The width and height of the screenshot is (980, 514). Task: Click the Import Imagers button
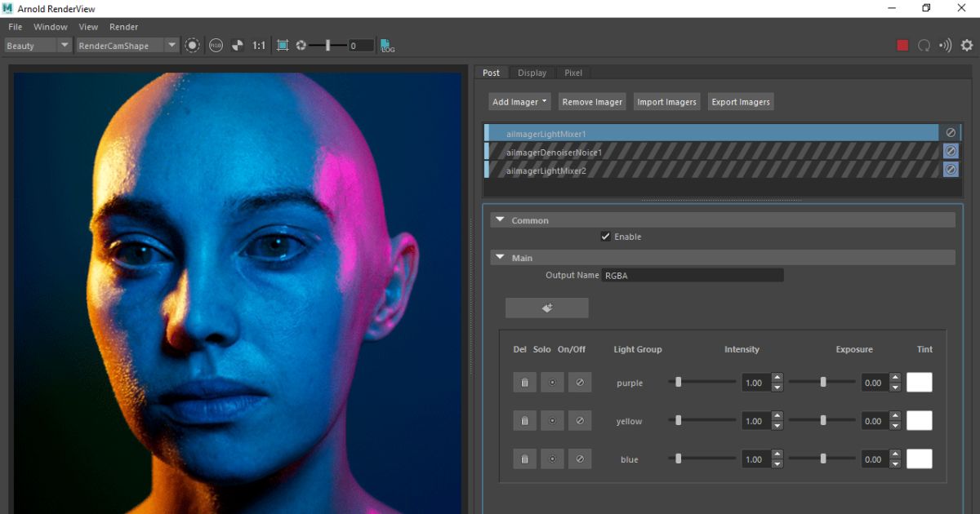point(667,102)
